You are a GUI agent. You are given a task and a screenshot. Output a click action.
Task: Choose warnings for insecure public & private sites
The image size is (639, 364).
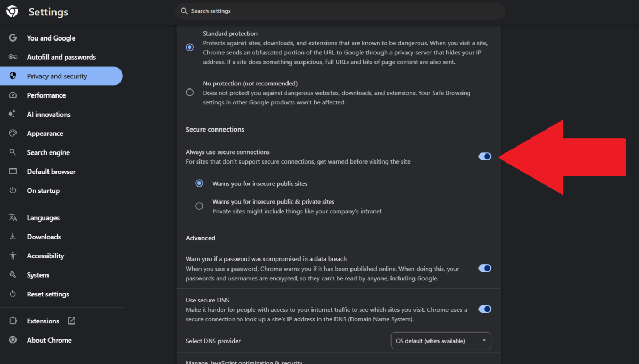tap(199, 206)
